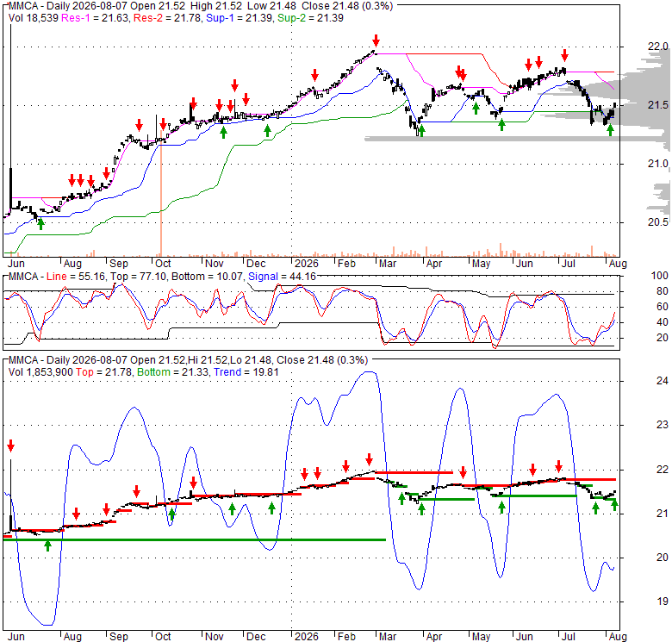Select the Sup-1 = 21.39 label

click(x=240, y=18)
